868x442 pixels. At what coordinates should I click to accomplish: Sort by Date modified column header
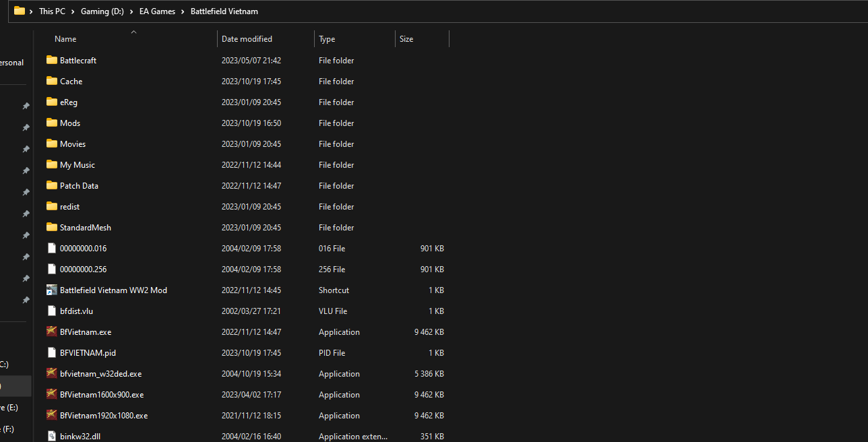click(247, 39)
